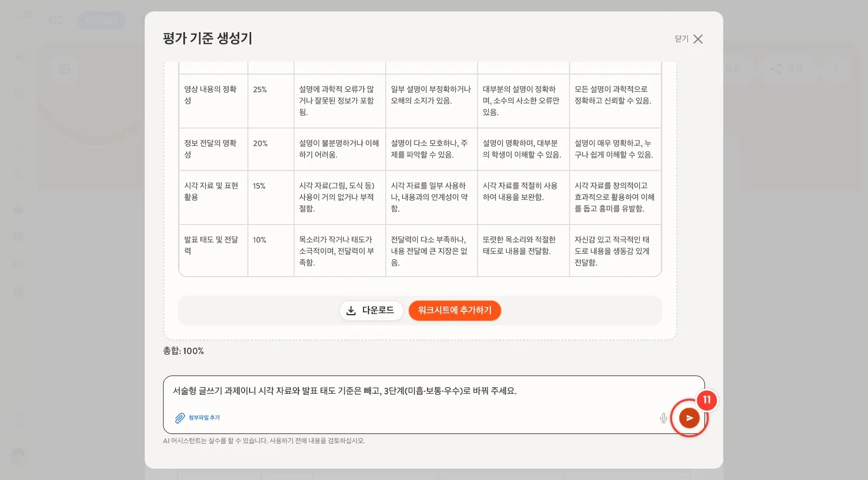868x480 pixels.
Task: Click the image icon in background editor
Action: pyautogui.click(x=65, y=69)
